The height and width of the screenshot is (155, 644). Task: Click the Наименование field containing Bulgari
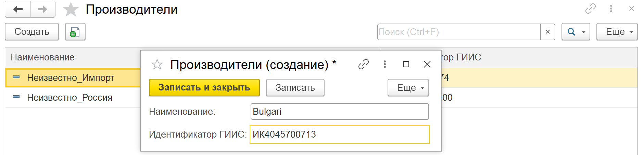pyautogui.click(x=340, y=112)
